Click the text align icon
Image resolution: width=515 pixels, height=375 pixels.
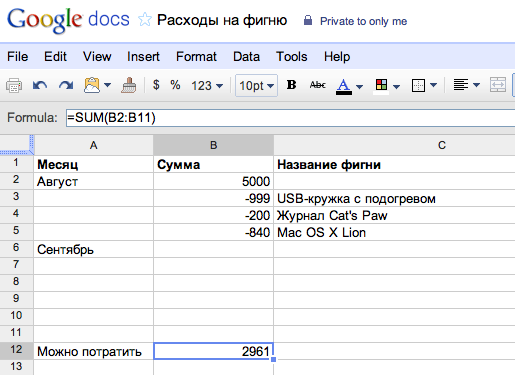(x=461, y=85)
